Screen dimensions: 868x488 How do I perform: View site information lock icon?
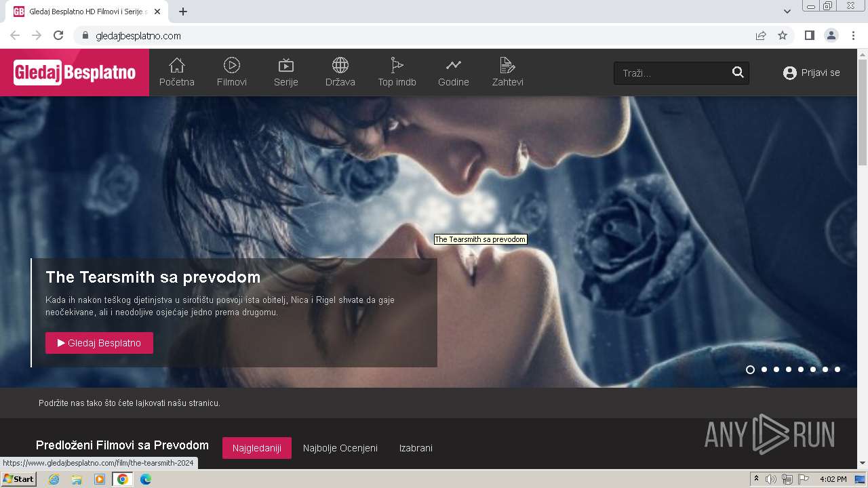click(85, 35)
